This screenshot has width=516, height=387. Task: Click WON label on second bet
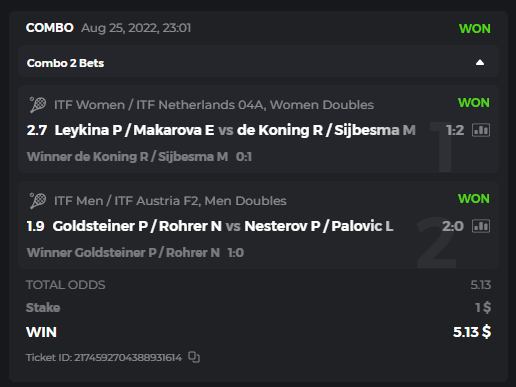point(474,199)
